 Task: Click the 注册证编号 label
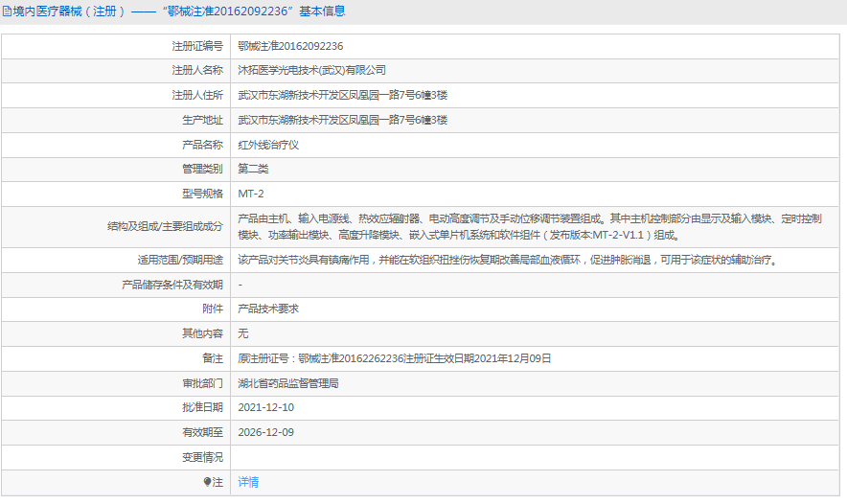pyautogui.click(x=197, y=46)
